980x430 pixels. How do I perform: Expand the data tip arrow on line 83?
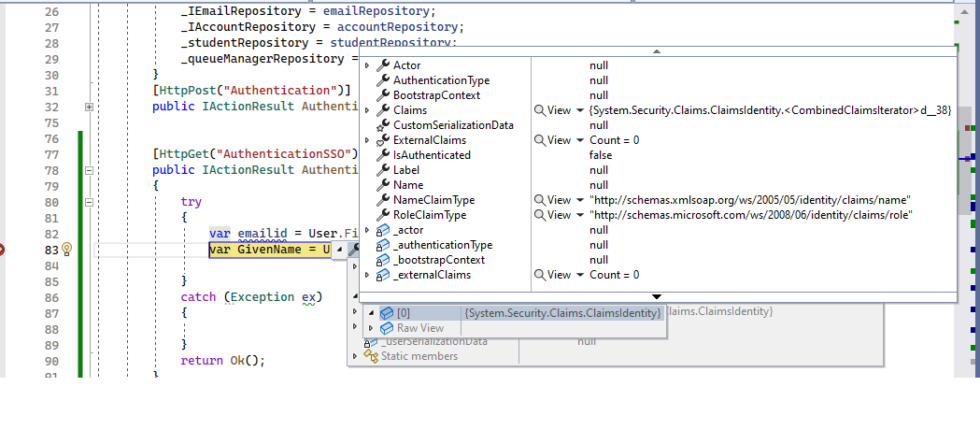339,250
